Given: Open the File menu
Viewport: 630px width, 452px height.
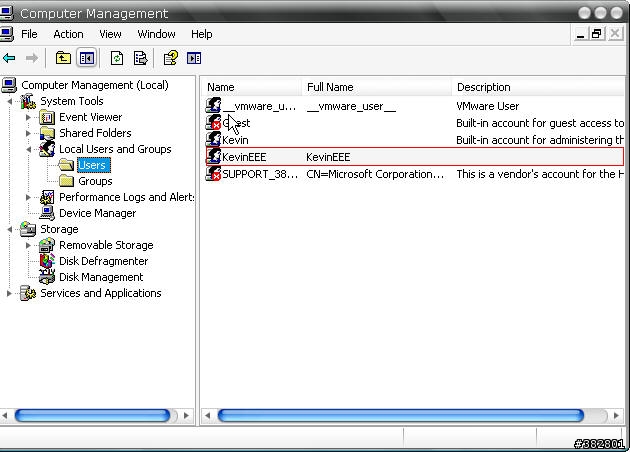Looking at the screenshot, I should 29,34.
